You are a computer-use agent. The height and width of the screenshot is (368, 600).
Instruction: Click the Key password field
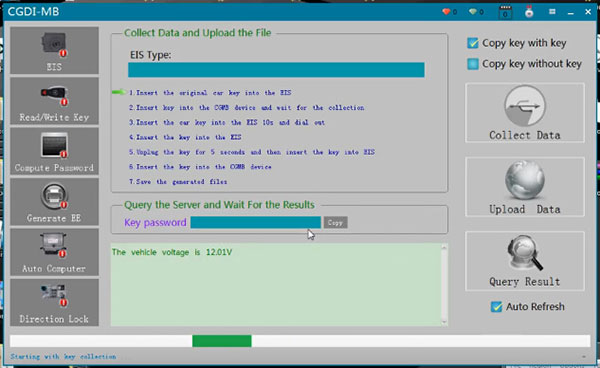pyautogui.click(x=256, y=222)
